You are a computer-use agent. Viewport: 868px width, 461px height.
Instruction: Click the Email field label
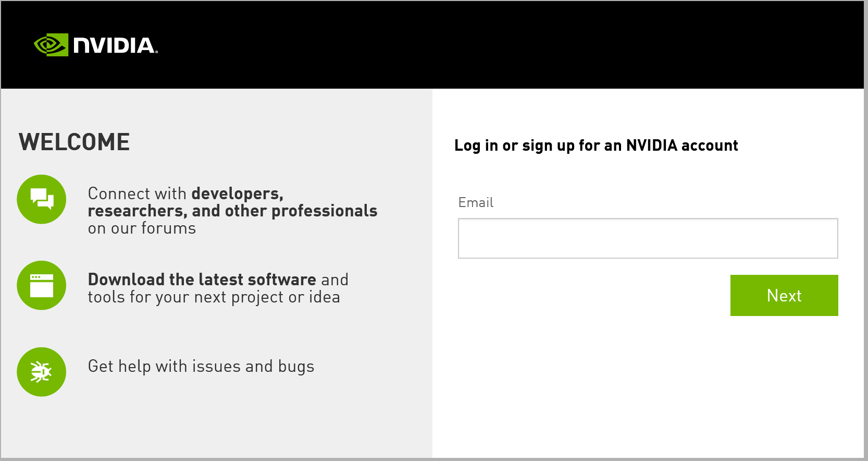tap(476, 202)
